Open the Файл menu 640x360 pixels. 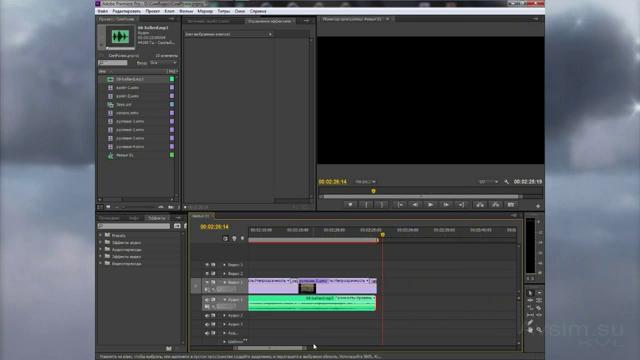pos(102,11)
